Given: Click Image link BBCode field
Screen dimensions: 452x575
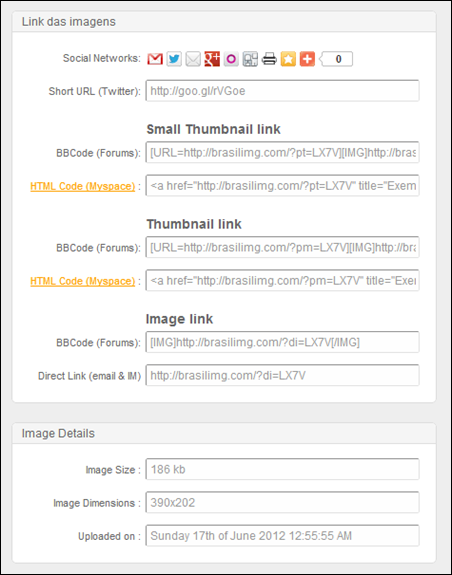Looking at the screenshot, I should (x=282, y=342).
